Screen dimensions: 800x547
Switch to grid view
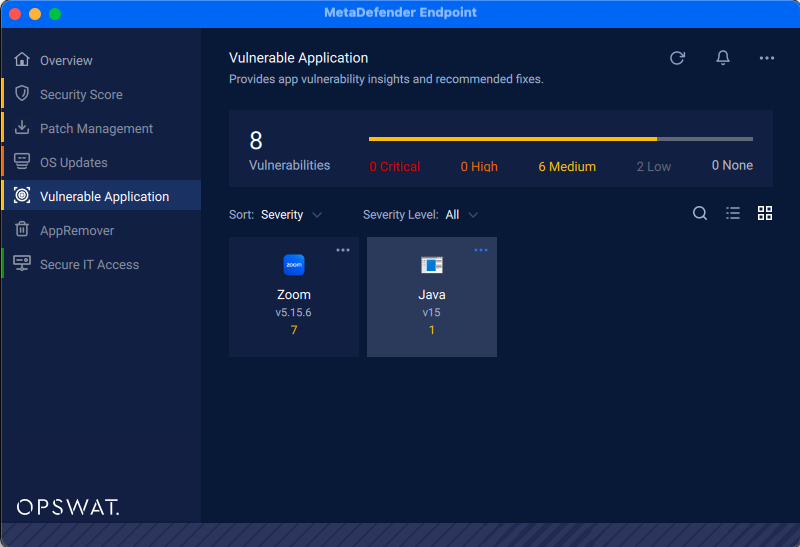click(x=765, y=213)
